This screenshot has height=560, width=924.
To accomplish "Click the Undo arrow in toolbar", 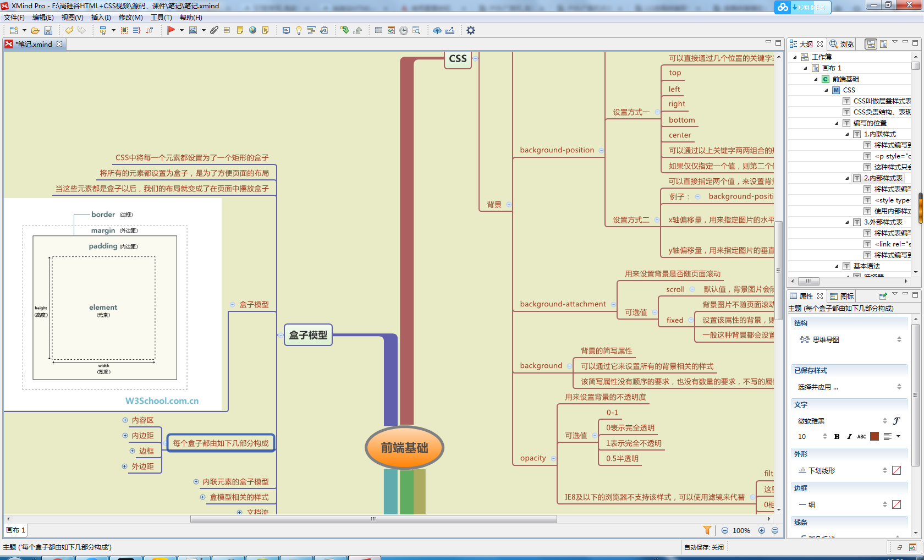I will (x=69, y=30).
